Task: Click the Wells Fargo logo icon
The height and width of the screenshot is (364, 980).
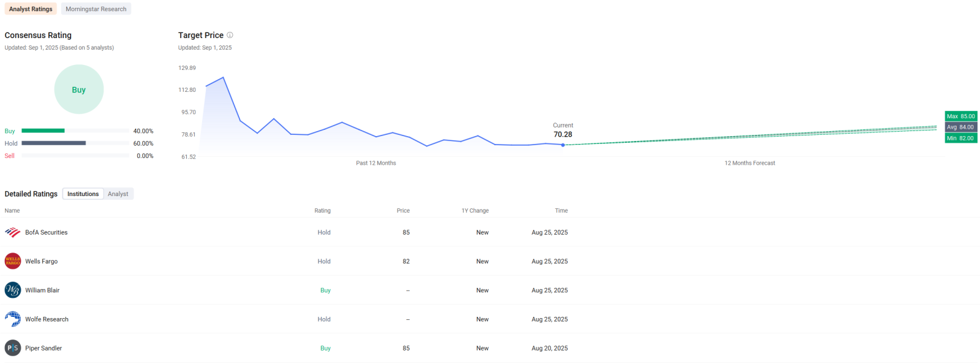Action: [13, 261]
